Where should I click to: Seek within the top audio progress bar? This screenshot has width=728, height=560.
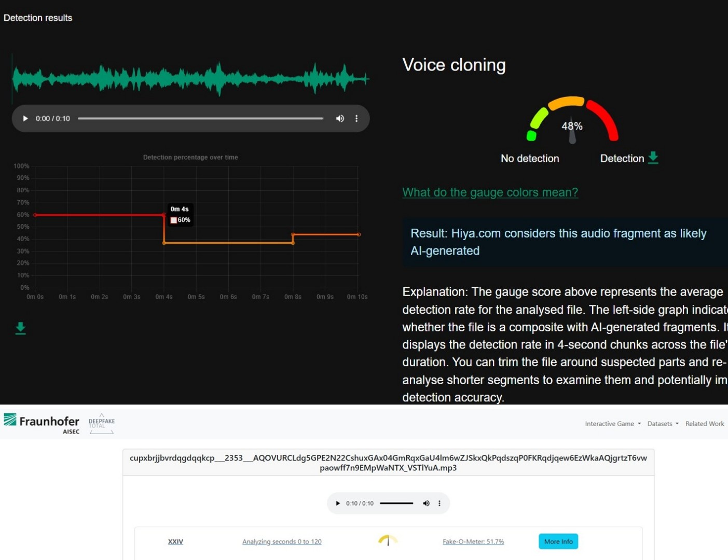point(200,119)
